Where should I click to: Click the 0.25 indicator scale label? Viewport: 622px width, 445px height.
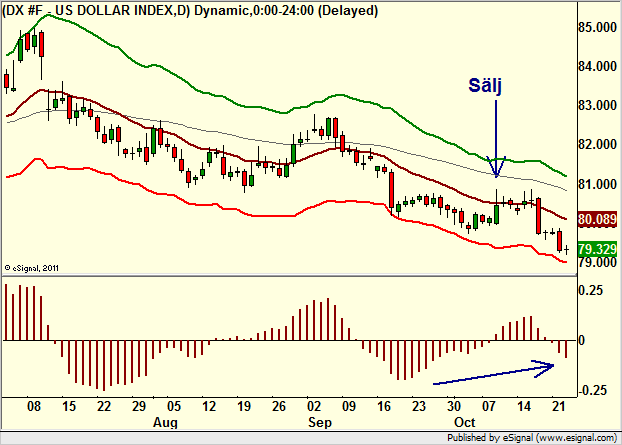tap(590, 290)
